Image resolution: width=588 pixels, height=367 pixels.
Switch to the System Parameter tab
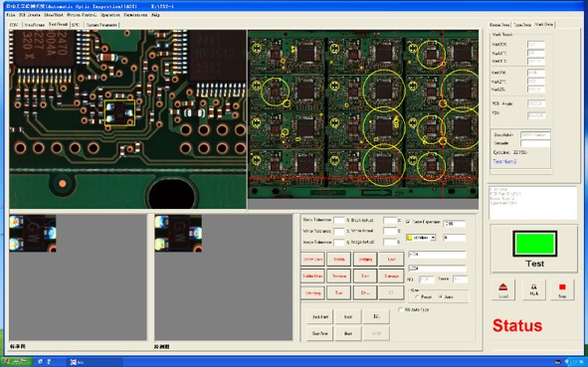coord(102,25)
